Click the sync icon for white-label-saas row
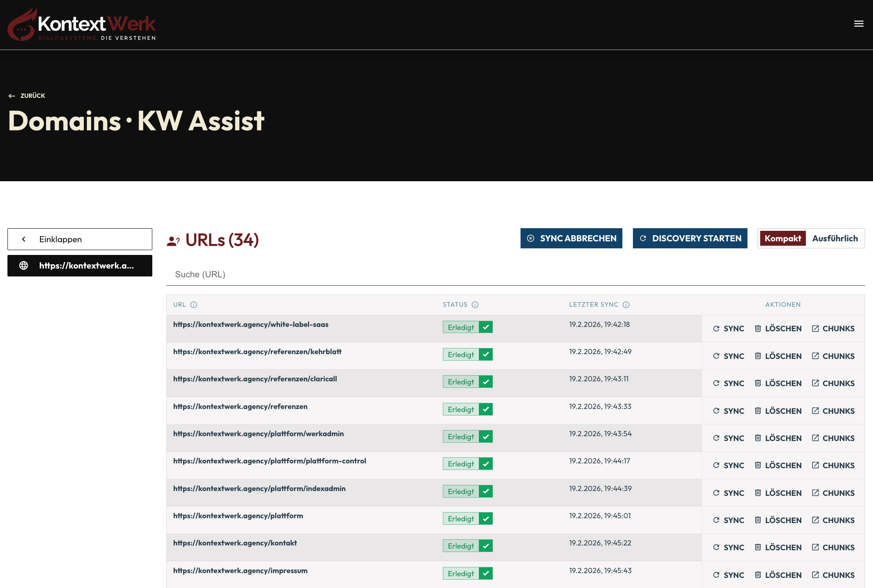The image size is (873, 588). pos(716,328)
